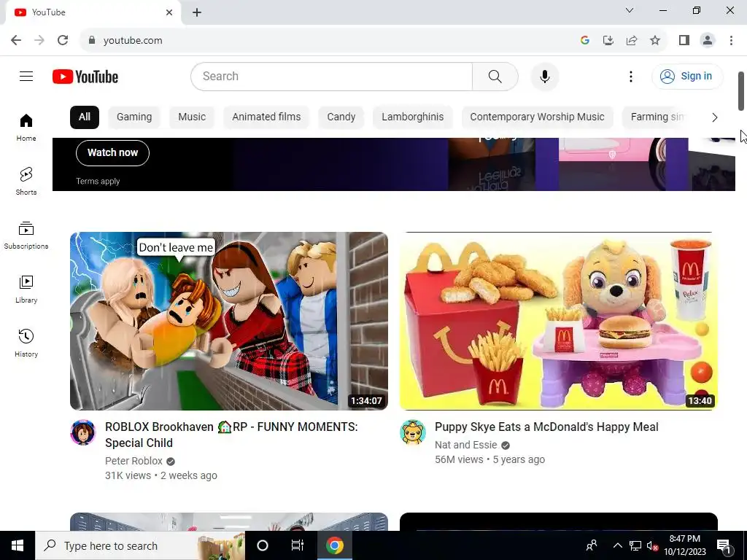Click browser back arrow
Viewport: 747px width, 560px height.
(16, 40)
